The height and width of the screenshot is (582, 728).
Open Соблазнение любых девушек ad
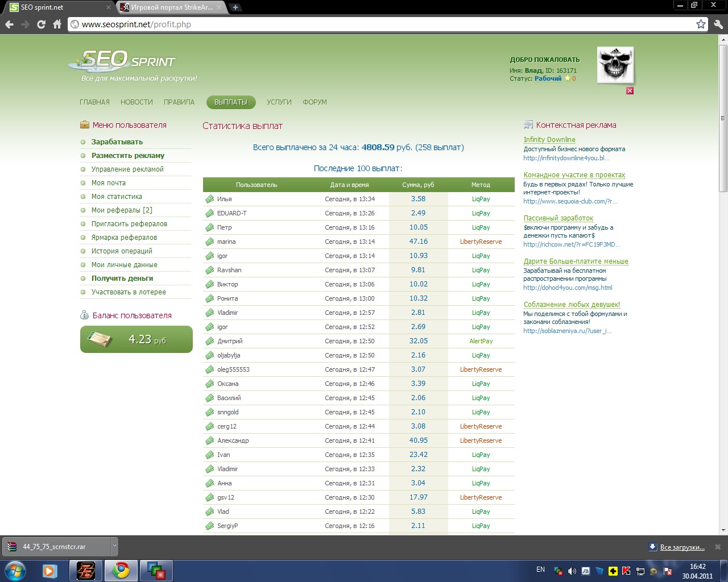[572, 305]
